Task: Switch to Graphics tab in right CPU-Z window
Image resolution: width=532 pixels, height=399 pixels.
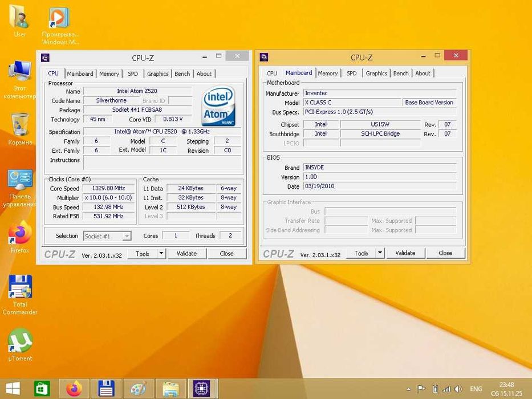Action: point(376,74)
